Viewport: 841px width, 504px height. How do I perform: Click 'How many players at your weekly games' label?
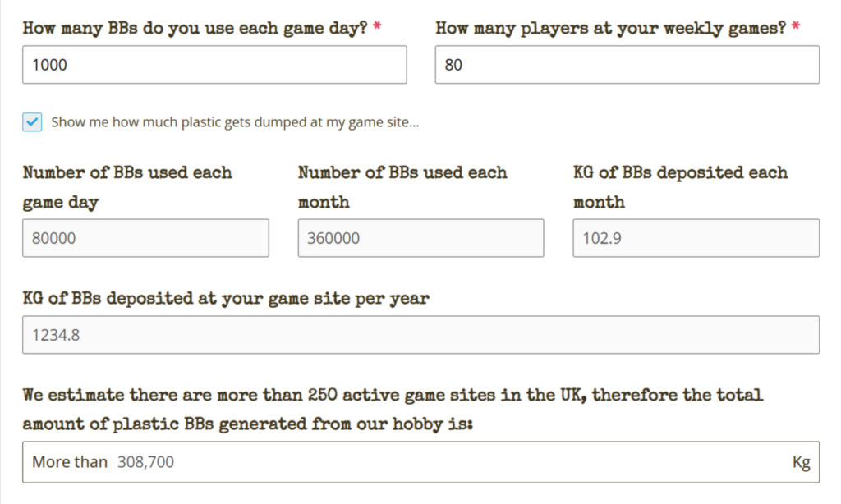coord(612,28)
